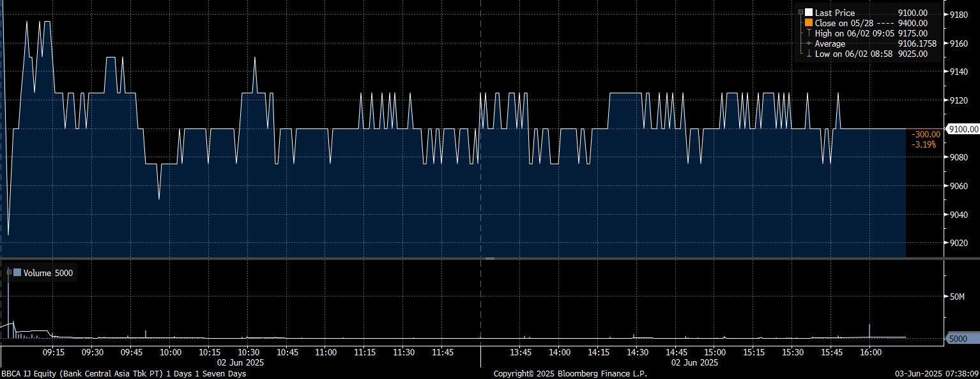Click the 09:15 time axis label

click(54, 352)
